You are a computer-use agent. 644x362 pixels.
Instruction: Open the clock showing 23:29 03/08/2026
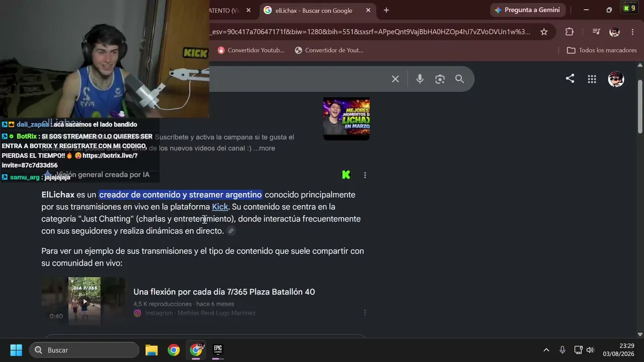pos(619,350)
